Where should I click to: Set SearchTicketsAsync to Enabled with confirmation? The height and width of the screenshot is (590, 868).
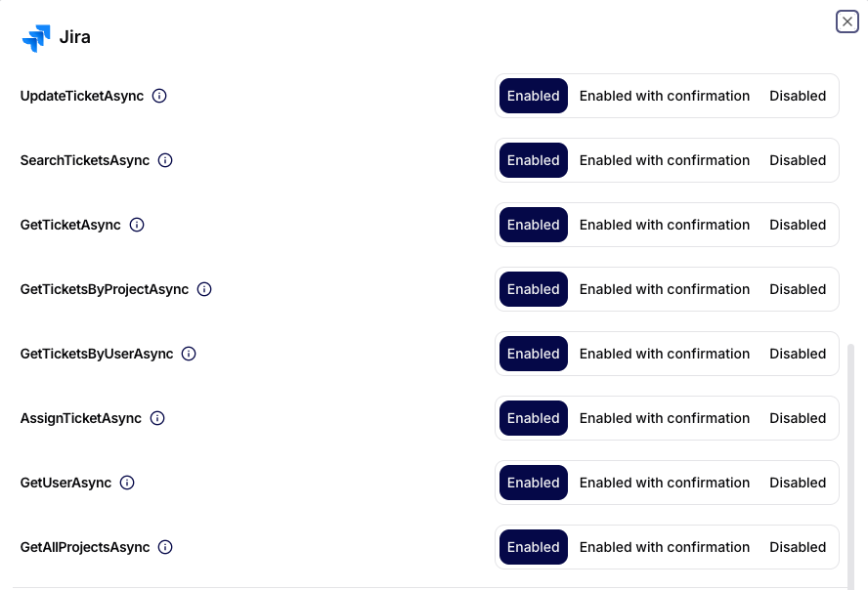pyautogui.click(x=665, y=160)
